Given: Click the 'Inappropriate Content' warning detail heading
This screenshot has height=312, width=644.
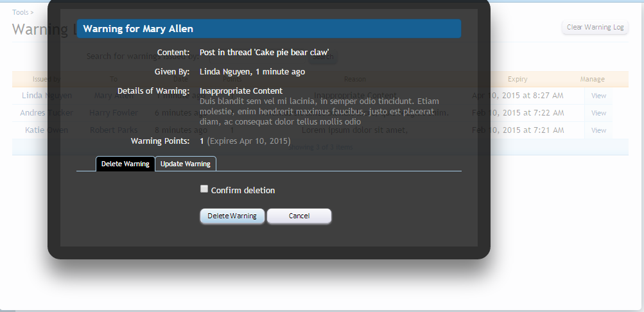Looking at the screenshot, I should pyautogui.click(x=241, y=91).
